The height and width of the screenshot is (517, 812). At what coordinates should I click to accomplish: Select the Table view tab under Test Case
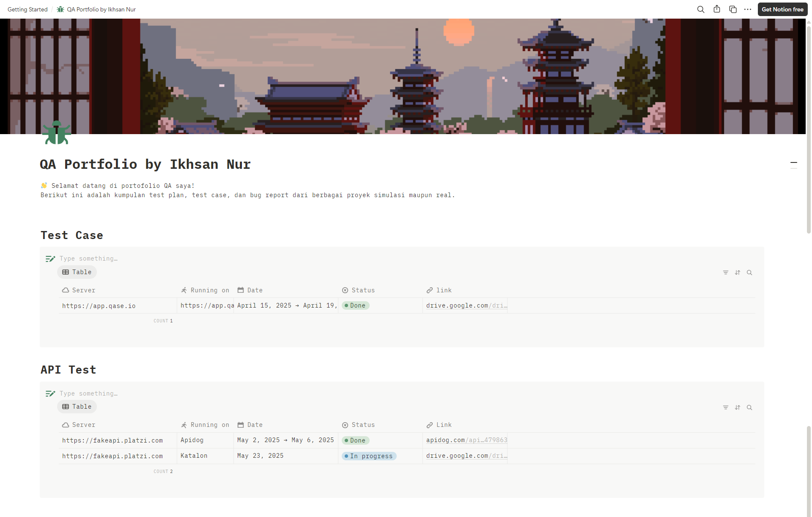tap(77, 272)
